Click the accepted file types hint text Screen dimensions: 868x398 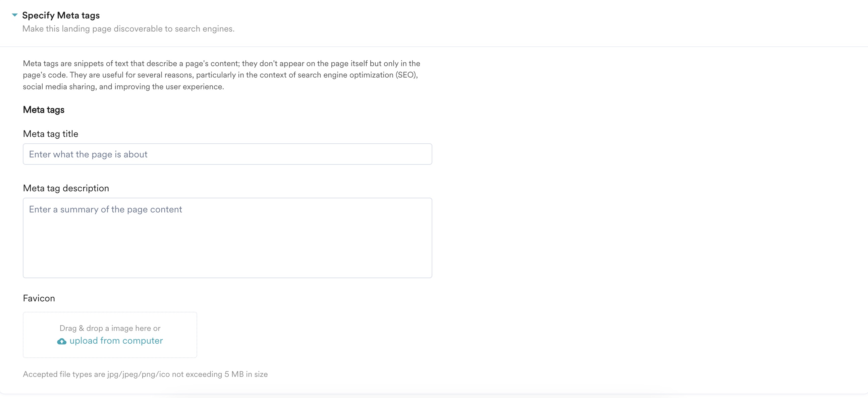145,374
